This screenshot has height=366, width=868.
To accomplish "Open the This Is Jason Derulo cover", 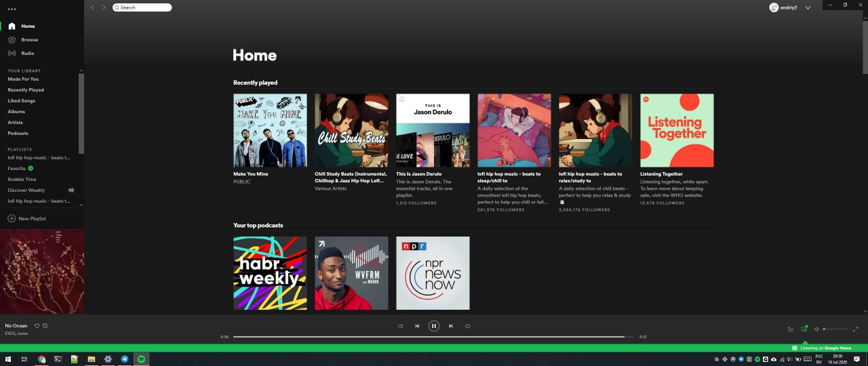I will coord(433,130).
